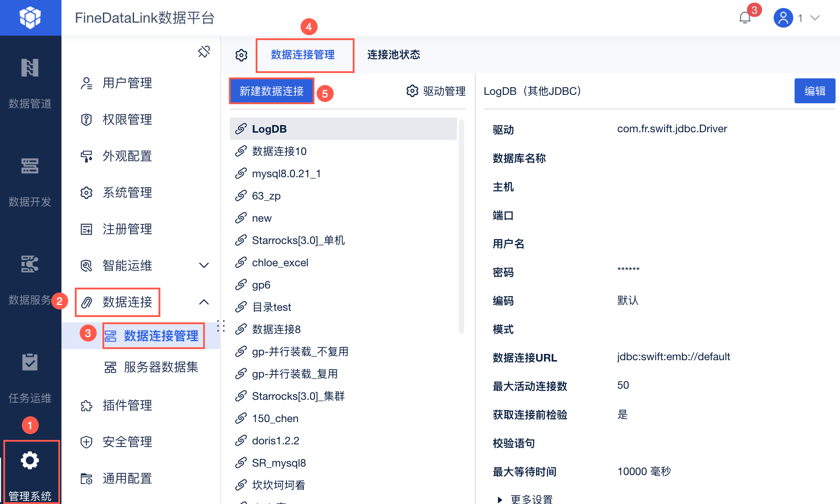Viewport: 840px width, 504px height.
Task: Click the FineDataLink cube logo
Action: (30, 18)
